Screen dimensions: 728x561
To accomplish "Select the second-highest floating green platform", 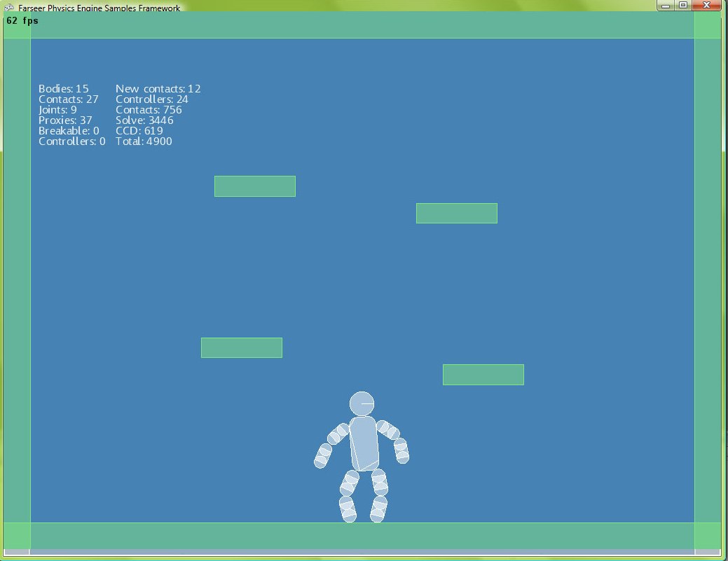I will coord(456,214).
